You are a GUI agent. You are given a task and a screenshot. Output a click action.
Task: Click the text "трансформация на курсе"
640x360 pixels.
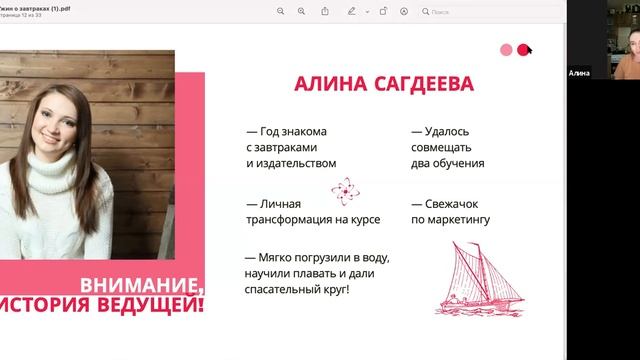click(313, 220)
